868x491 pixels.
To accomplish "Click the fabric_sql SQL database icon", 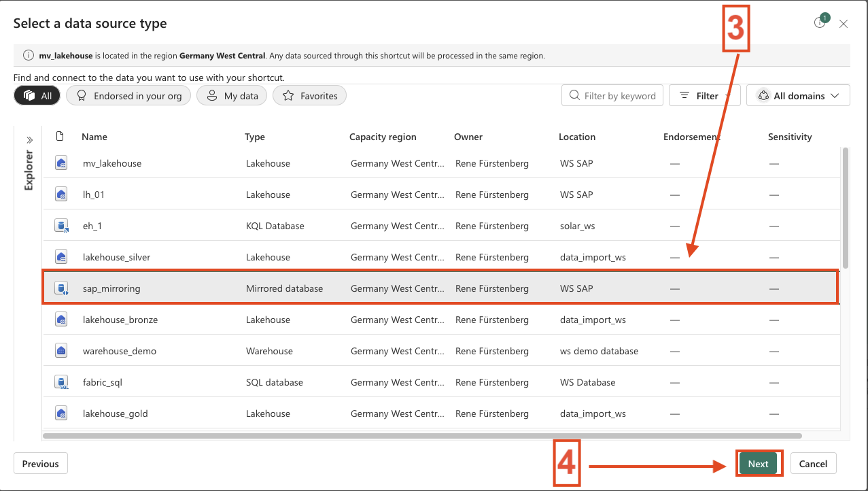I will point(61,382).
